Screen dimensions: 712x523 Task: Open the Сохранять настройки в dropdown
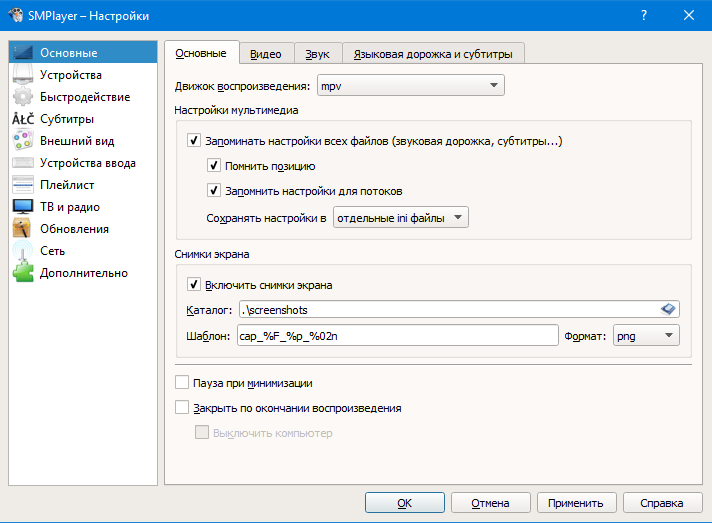point(400,217)
